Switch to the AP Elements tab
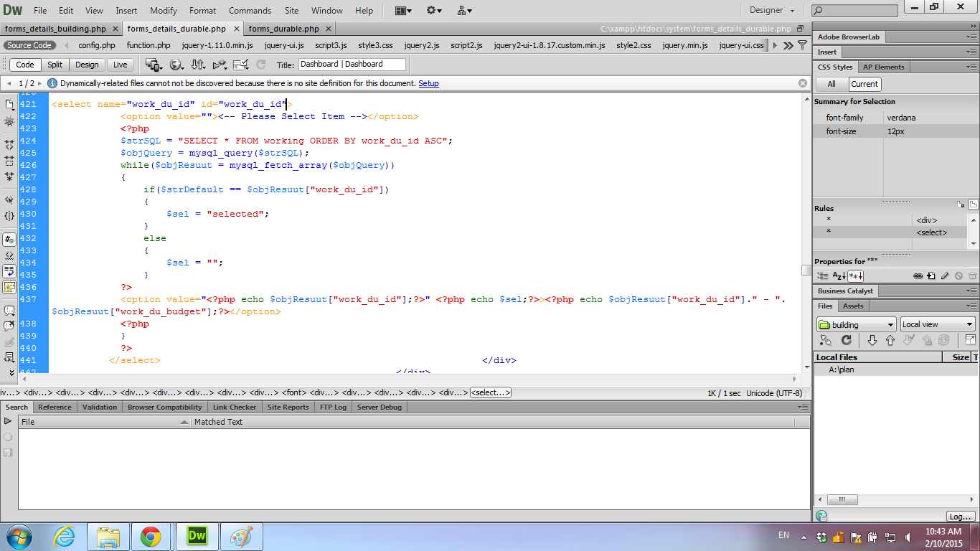 click(883, 67)
